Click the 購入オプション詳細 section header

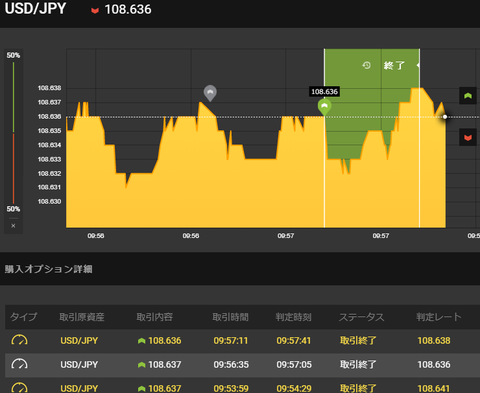pos(49,269)
